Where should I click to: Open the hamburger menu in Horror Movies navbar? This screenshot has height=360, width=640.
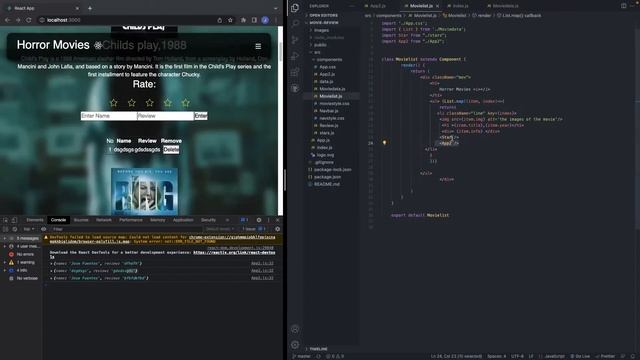pos(258,47)
